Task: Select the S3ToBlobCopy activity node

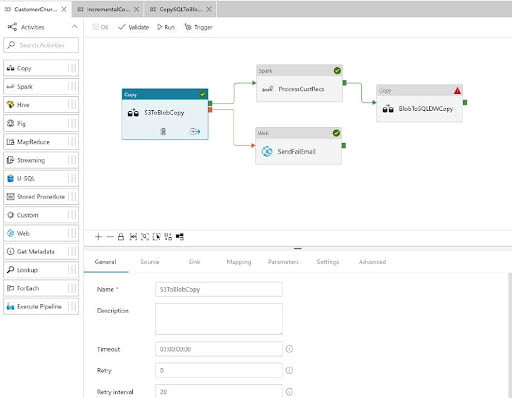Action: (x=165, y=114)
